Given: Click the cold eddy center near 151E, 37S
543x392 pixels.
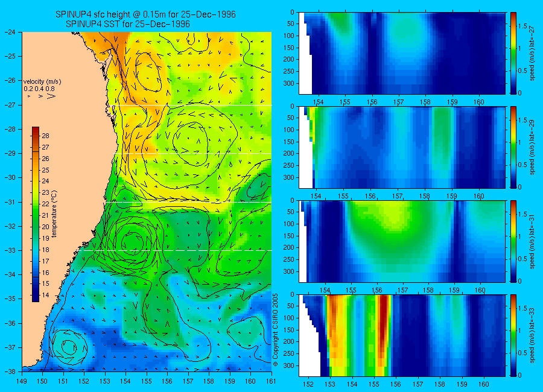Looking at the screenshot, I should pyautogui.click(x=69, y=346).
